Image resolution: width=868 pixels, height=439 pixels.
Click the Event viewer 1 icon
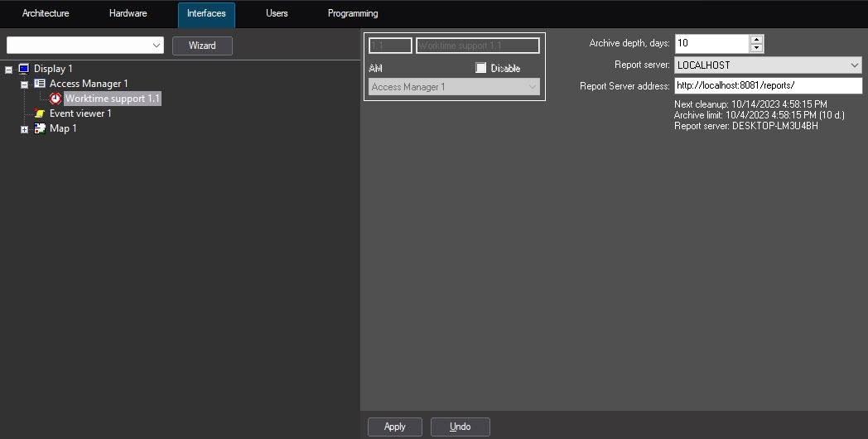39,113
